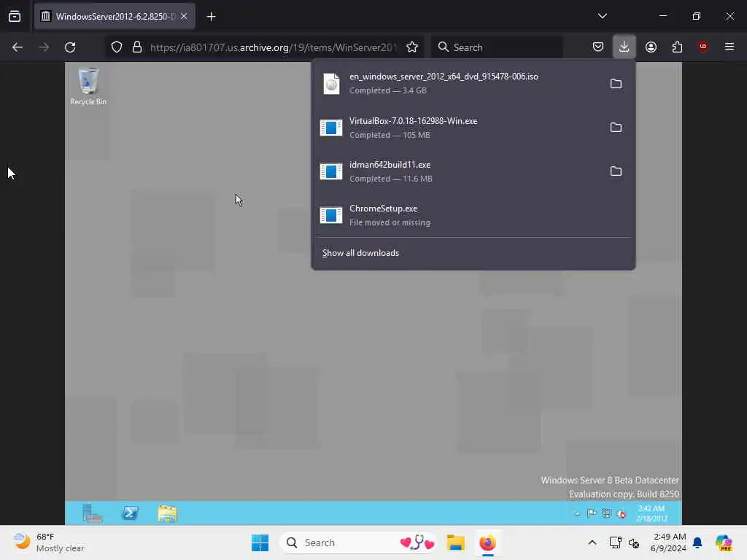This screenshot has height=560, width=747.
Task: Toggle the Downloads panel button
Action: 624,47
